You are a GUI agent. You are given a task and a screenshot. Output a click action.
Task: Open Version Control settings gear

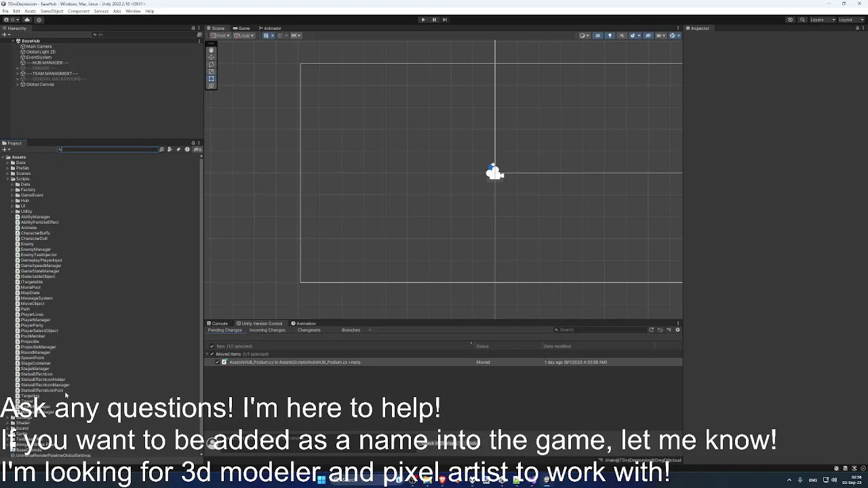[x=677, y=330]
